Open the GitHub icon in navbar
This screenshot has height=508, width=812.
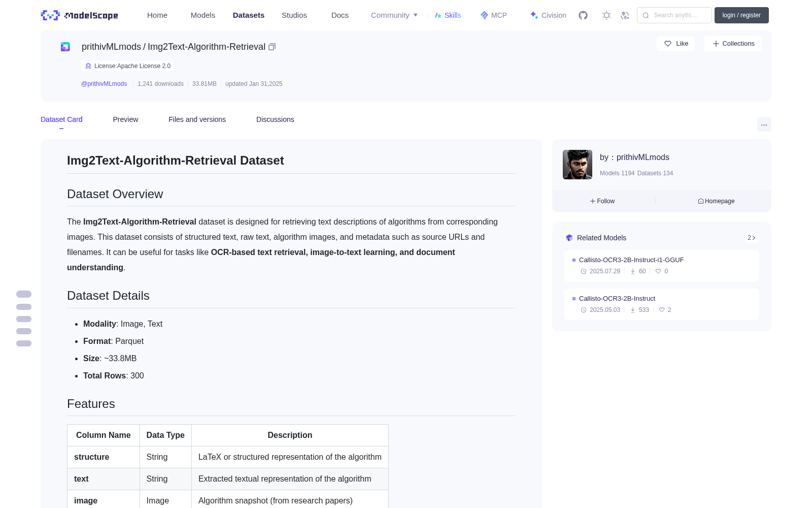tap(583, 15)
